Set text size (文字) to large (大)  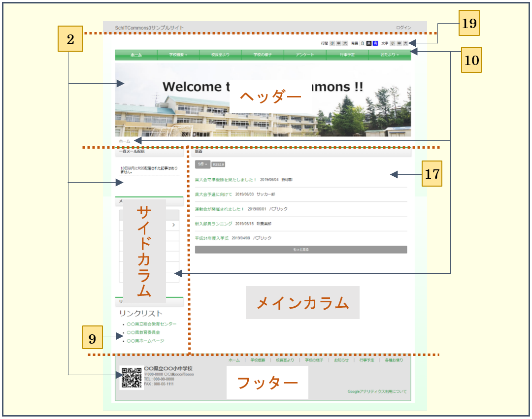click(x=405, y=43)
